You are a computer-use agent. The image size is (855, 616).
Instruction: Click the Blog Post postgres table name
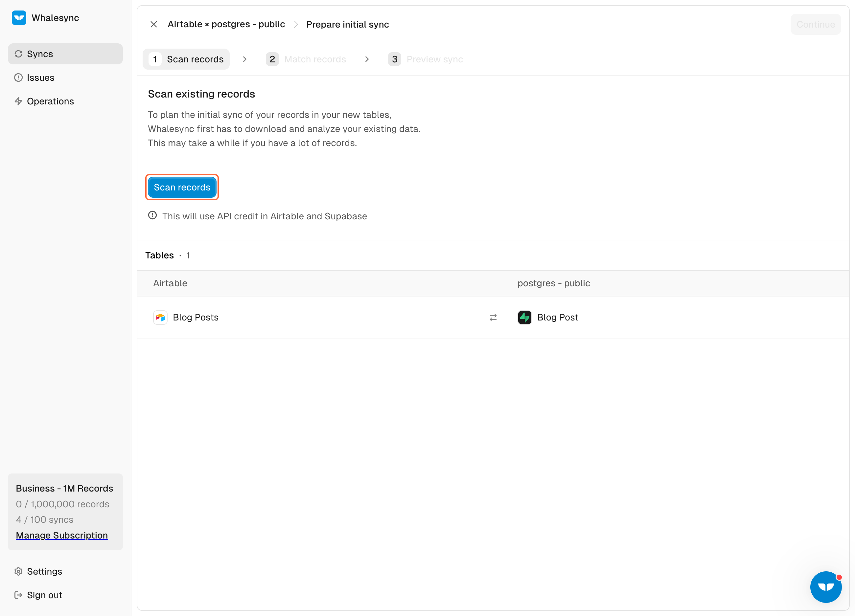tap(558, 318)
